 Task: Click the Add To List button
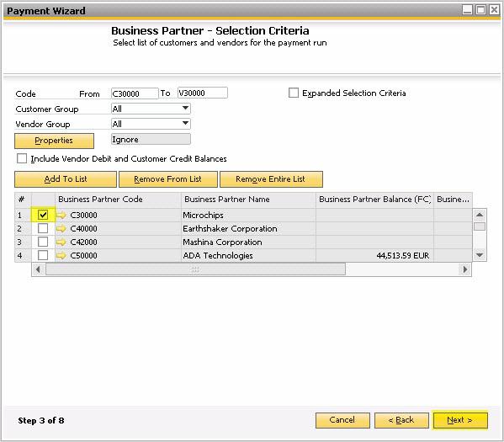click(66, 179)
